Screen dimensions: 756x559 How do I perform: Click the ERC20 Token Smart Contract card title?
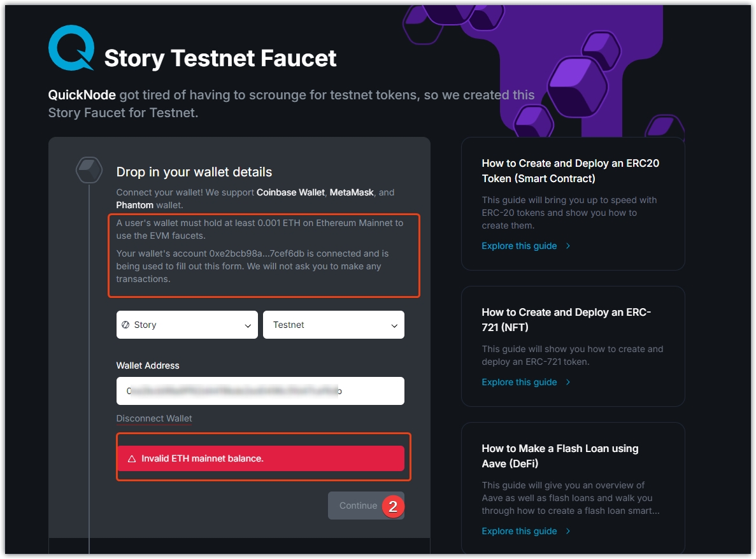tap(570, 171)
